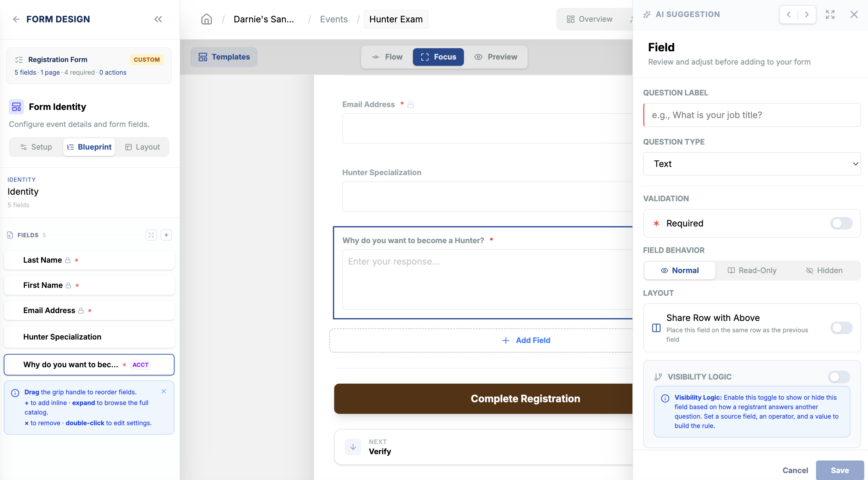Screen dimensions: 868x480
Task: Set field behavior to Read-Only
Action: [752, 271]
